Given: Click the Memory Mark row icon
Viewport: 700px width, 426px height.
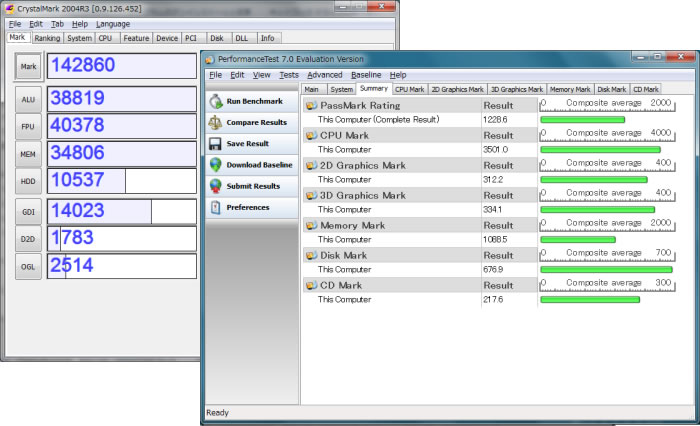Looking at the screenshot, I should point(311,226).
